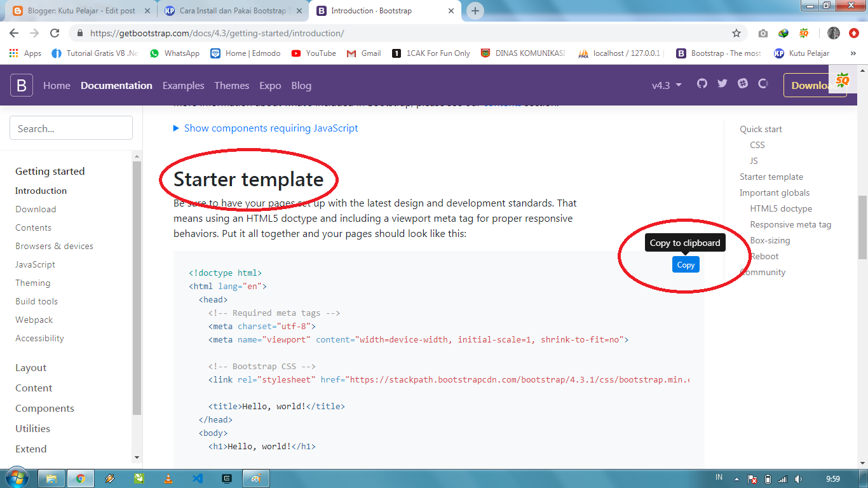Click the Search field in the docs sidebar

pyautogui.click(x=71, y=128)
